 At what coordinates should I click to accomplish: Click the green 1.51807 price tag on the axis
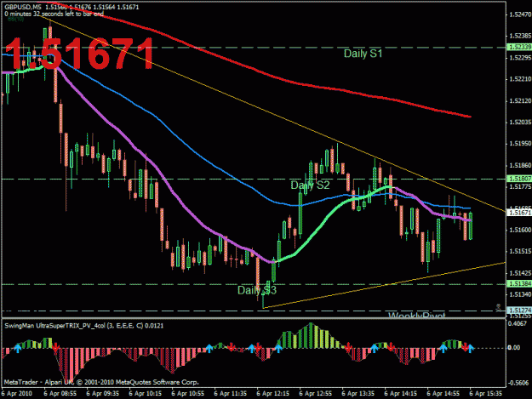tap(519, 179)
